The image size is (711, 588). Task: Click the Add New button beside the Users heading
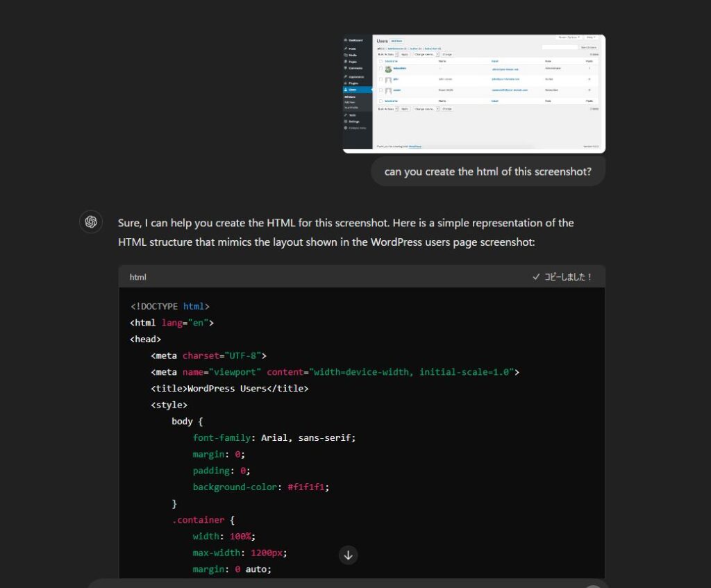(x=396, y=42)
